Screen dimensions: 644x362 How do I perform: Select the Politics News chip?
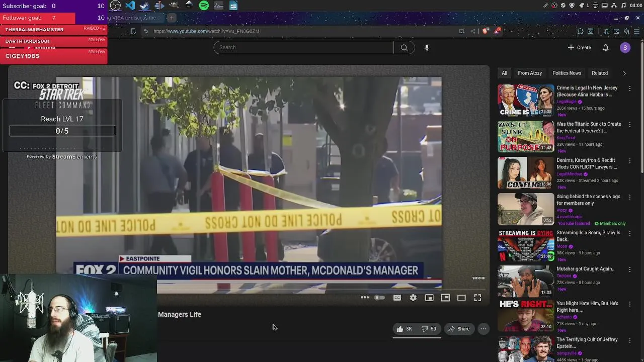point(567,73)
